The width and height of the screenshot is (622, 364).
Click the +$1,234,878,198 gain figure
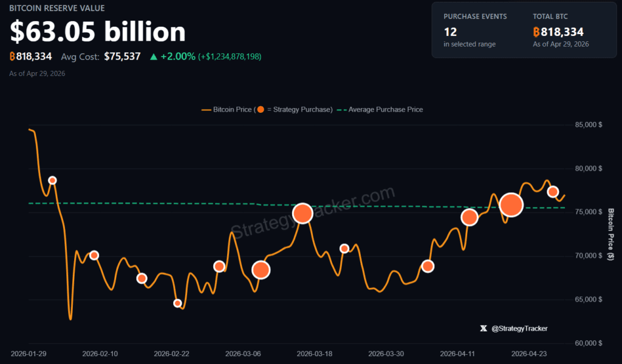pos(230,56)
